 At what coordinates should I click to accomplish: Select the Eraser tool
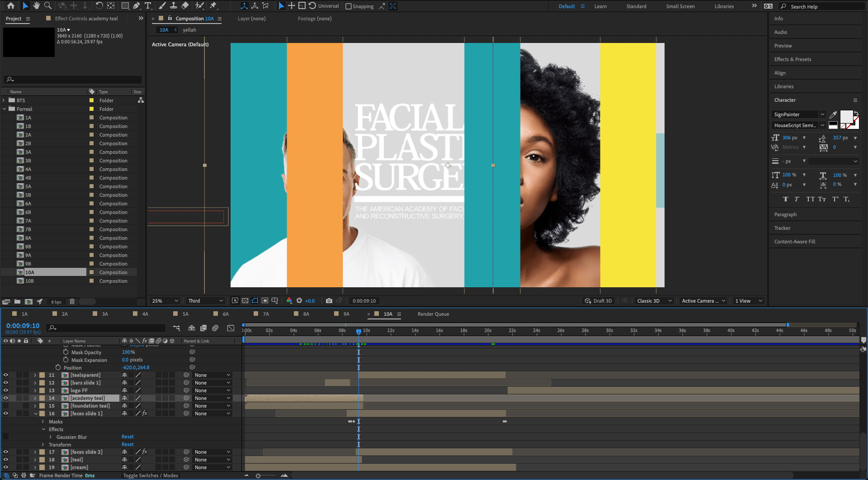tap(185, 6)
